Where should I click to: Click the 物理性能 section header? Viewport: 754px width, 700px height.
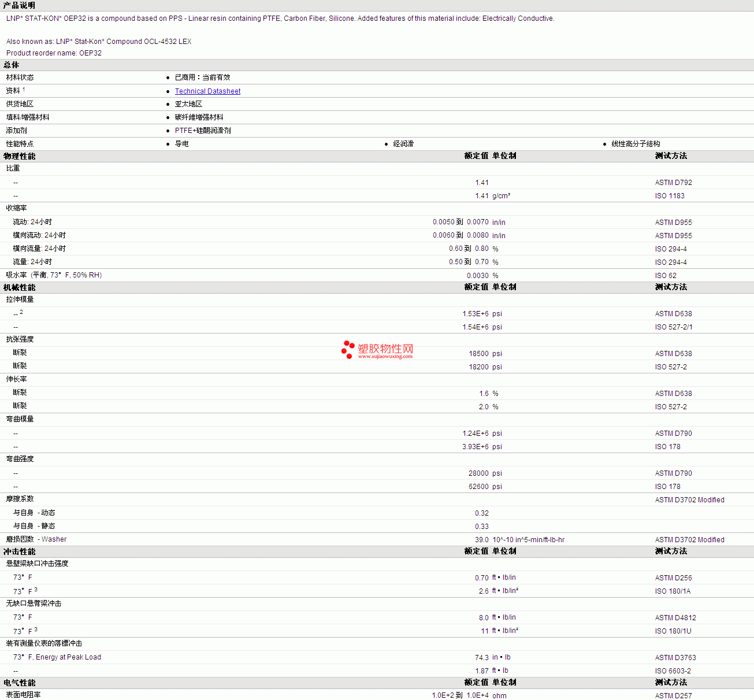[19, 156]
